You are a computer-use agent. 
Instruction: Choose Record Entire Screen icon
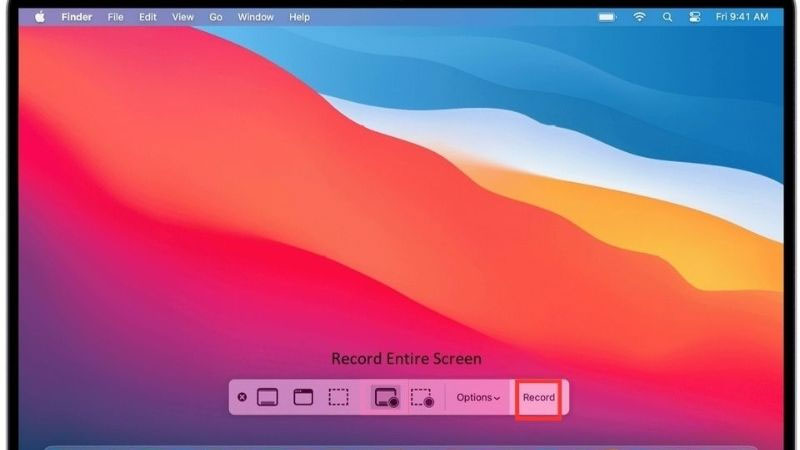tap(387, 397)
